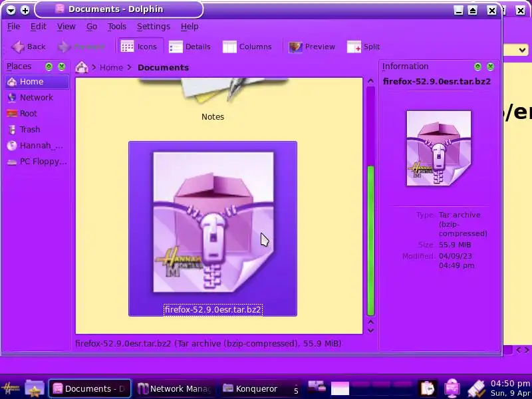Click the Trash bin icon in Places
Screen dimensions: 532x399
[x=12, y=130]
